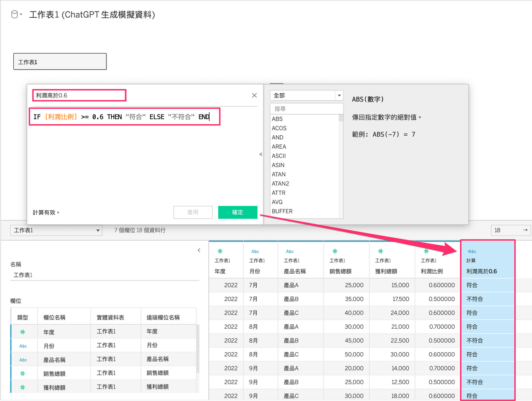Viewport: 532px width, 401px height.
Task: Click the 45,000 sales cell
Action: click(x=346, y=340)
